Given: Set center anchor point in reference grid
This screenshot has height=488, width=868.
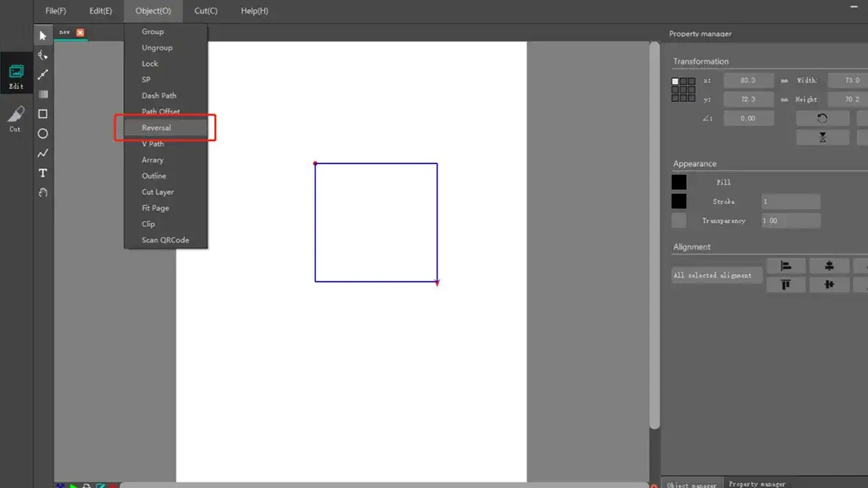Looking at the screenshot, I should 684,90.
